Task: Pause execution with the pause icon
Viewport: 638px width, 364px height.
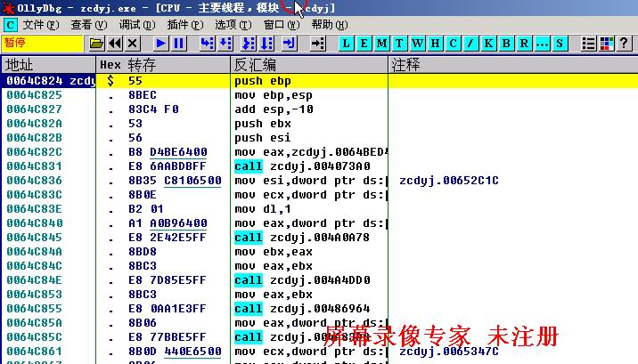Action: (178, 43)
